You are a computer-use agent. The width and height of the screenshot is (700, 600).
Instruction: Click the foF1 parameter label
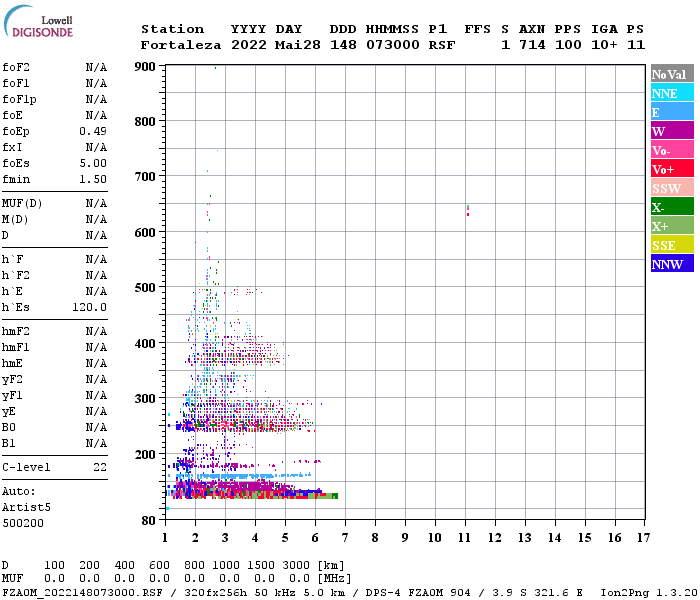16,83
